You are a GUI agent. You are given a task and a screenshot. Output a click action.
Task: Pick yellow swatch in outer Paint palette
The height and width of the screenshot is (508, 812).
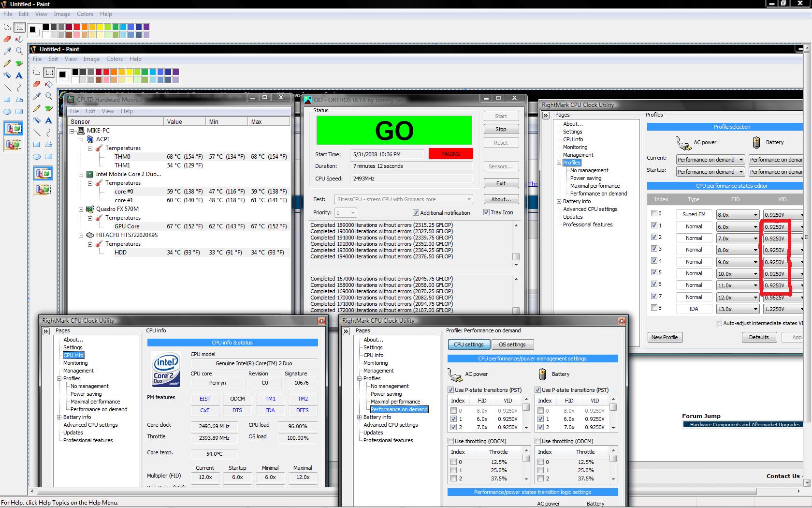100,27
